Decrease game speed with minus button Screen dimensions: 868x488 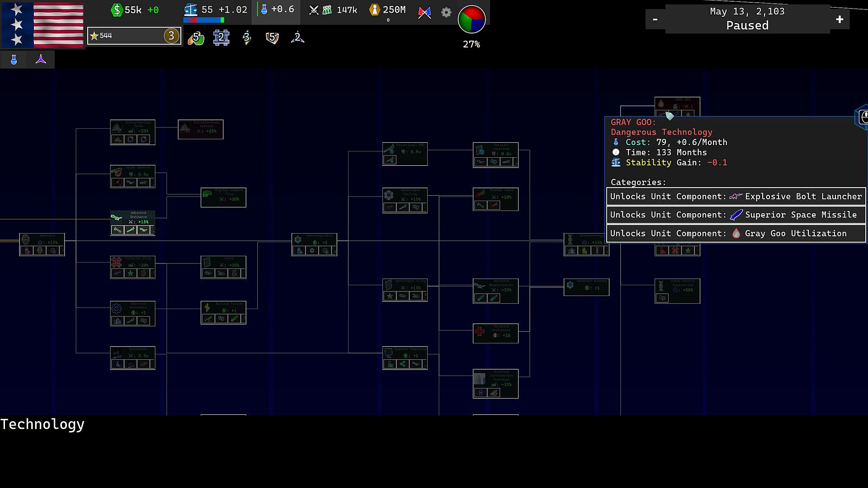point(655,19)
